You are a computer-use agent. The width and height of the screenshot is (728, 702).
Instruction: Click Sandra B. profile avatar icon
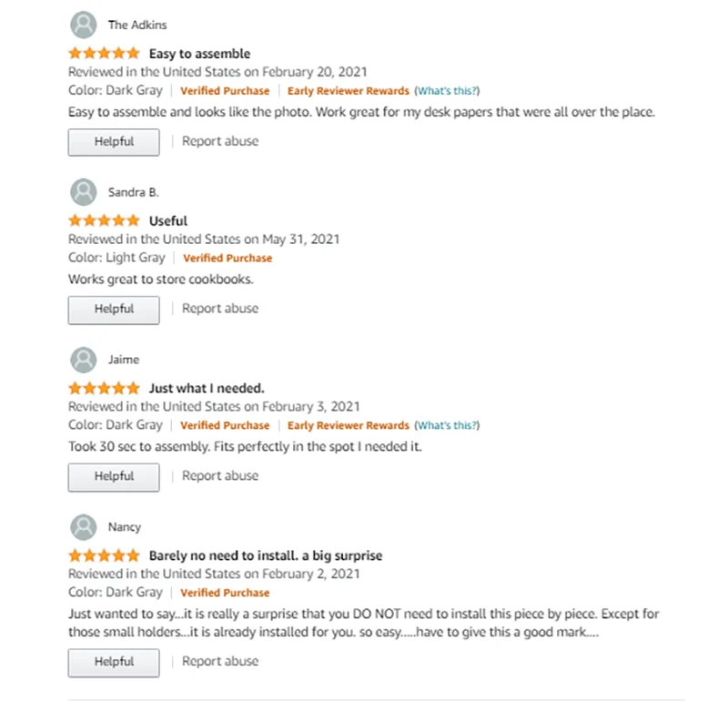tap(83, 192)
